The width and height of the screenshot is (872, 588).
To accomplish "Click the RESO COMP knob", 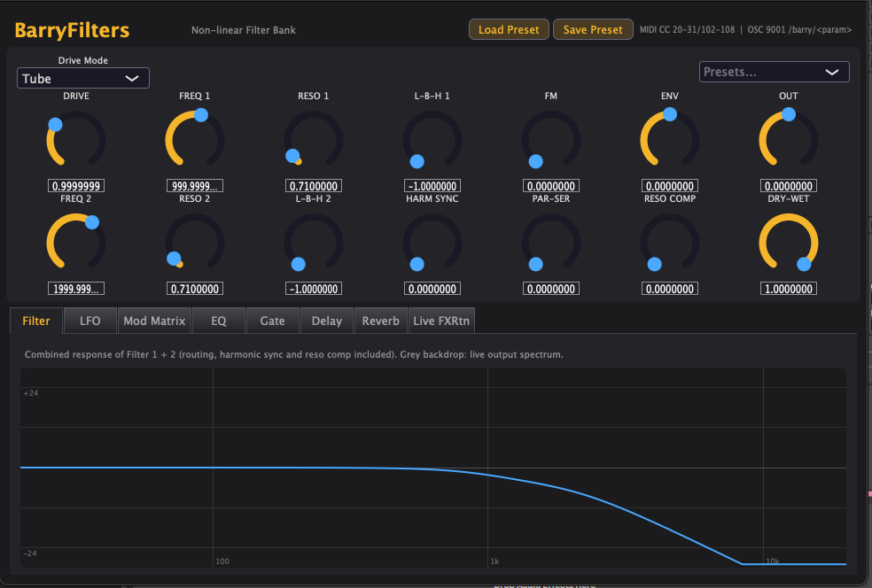I will (670, 243).
